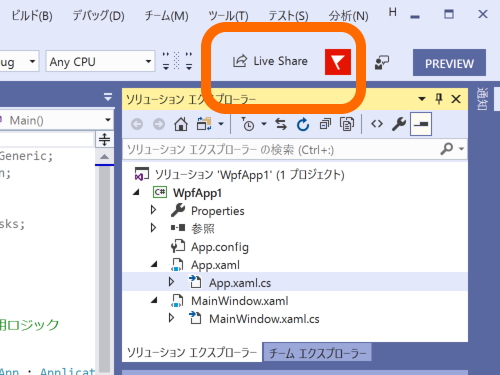The image size is (500, 375).
Task: Collapse the MainWindow.xaml node
Action: tap(154, 300)
